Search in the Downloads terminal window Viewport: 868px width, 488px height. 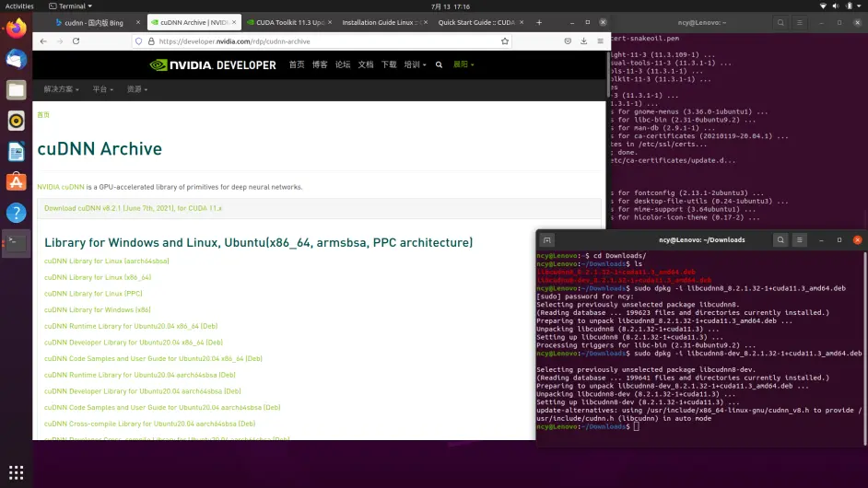[x=780, y=240]
